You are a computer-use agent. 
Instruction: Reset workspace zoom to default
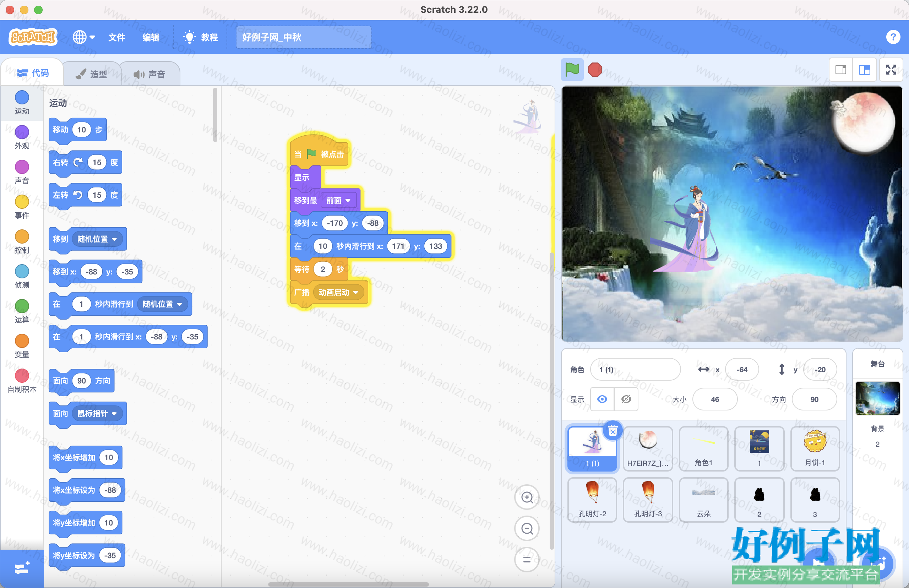[527, 559]
